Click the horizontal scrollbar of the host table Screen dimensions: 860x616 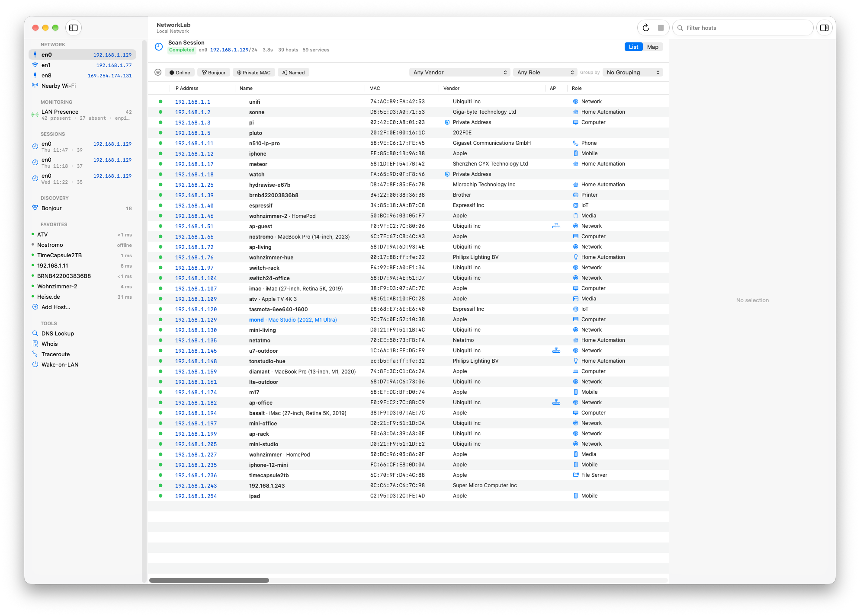(209, 580)
